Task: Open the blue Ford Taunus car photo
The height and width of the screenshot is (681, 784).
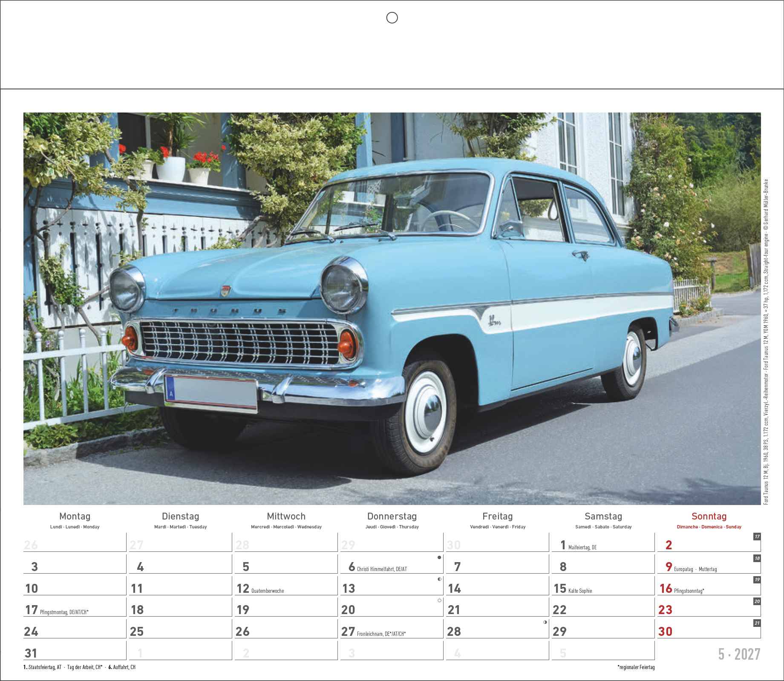Action: click(392, 309)
